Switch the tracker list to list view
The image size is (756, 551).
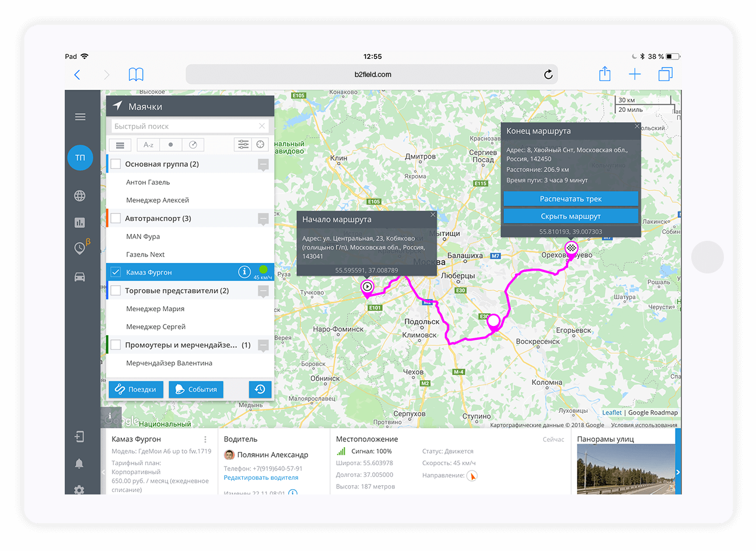pos(120,145)
